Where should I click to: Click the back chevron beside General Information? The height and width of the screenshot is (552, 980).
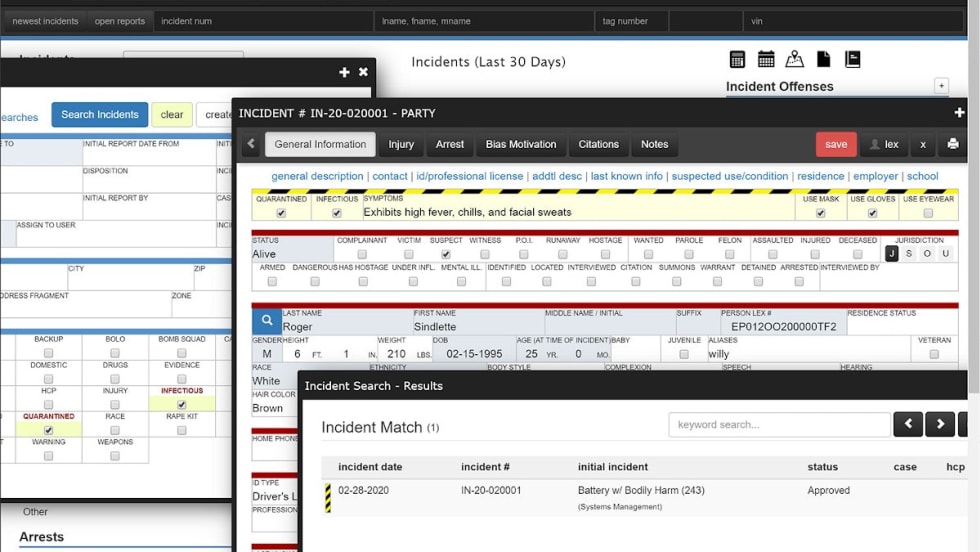click(251, 144)
